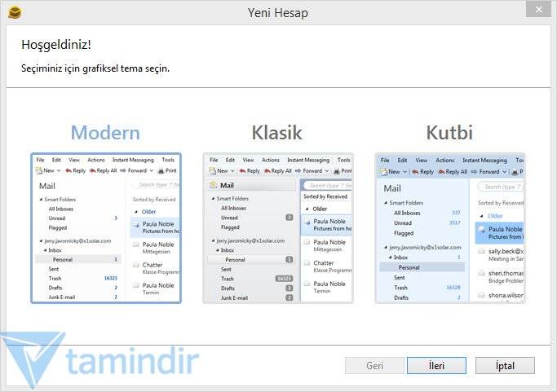Click the New icon in Modern preview
Screen dimensions: 557x392
tap(38, 171)
